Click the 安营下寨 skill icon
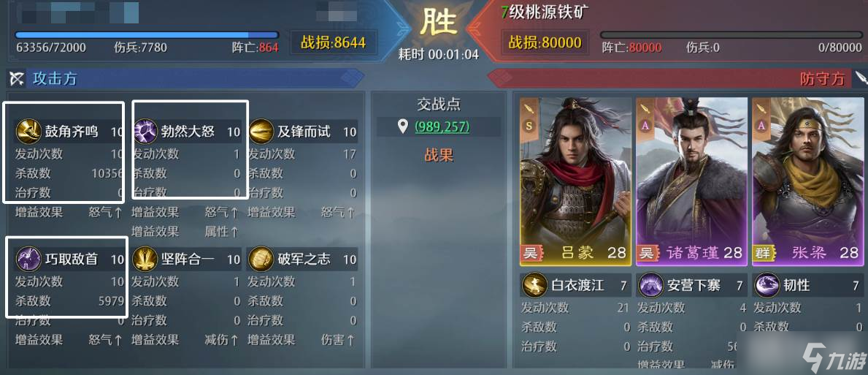 651,285
